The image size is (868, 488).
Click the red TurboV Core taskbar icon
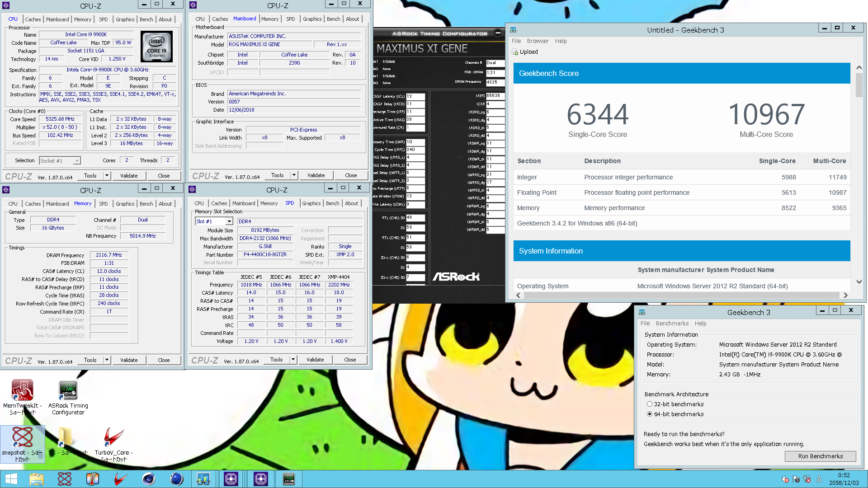[120, 479]
